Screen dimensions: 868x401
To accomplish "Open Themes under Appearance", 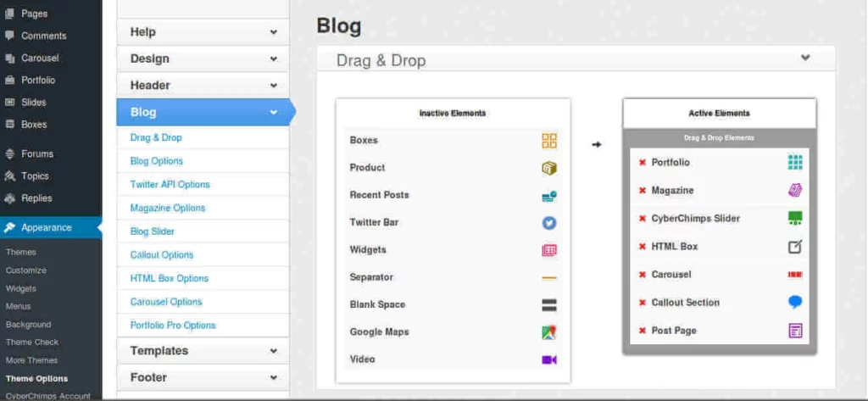I will [21, 252].
